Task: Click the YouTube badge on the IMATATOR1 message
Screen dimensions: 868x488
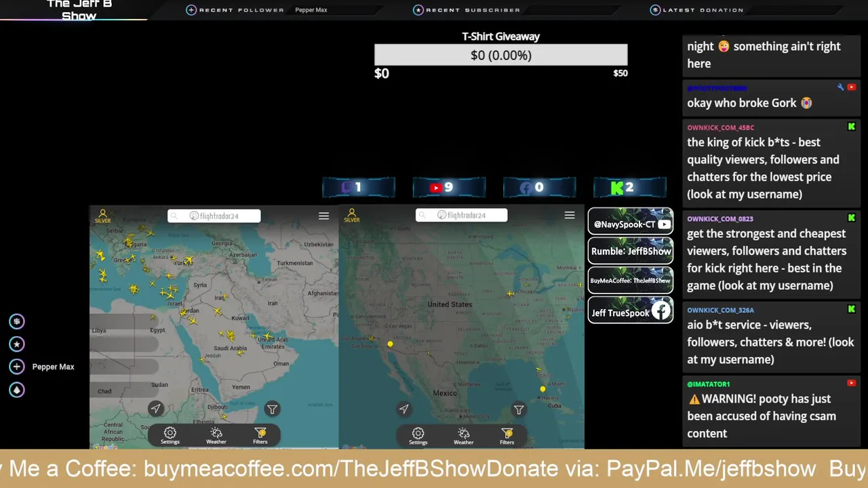Action: pos(852,384)
